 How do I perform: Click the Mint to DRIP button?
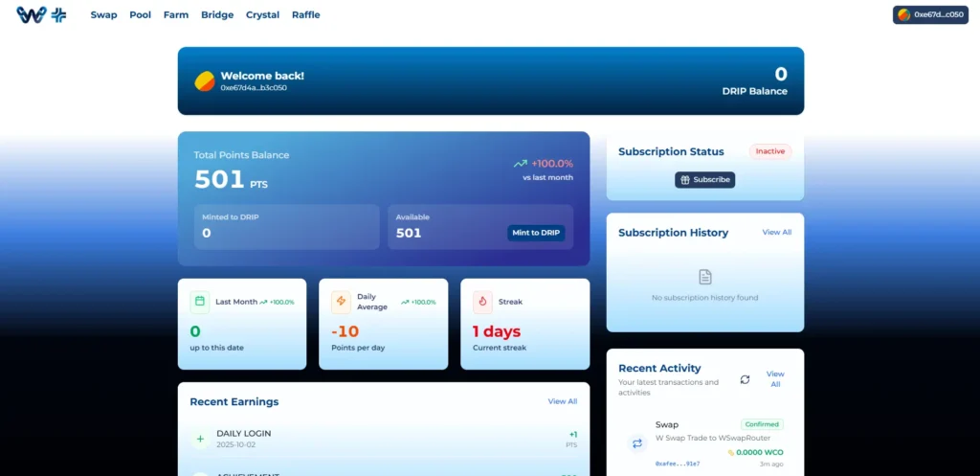pyautogui.click(x=536, y=233)
